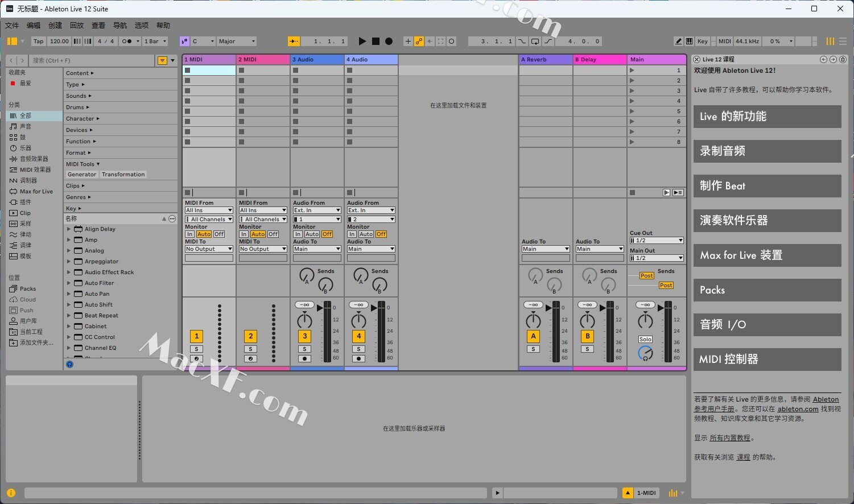Image resolution: width=854 pixels, height=504 pixels.
Task: Open track 2 MIDI To dropdown
Action: pyautogui.click(x=263, y=249)
